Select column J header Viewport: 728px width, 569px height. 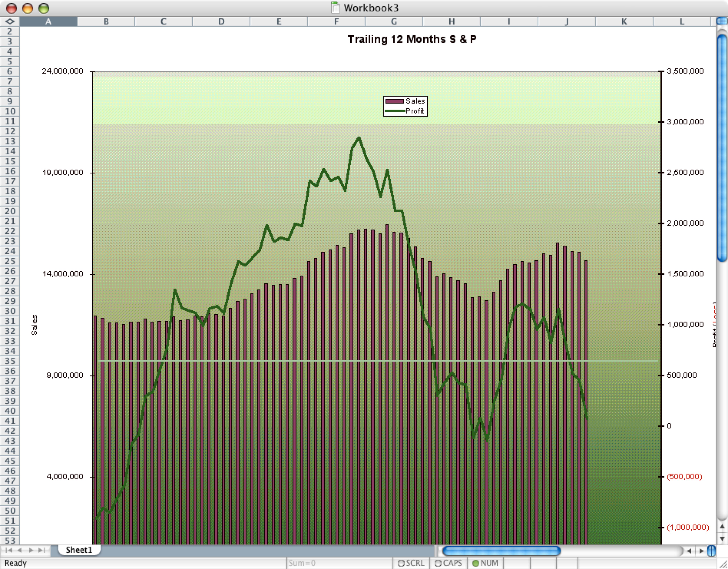[x=567, y=21]
